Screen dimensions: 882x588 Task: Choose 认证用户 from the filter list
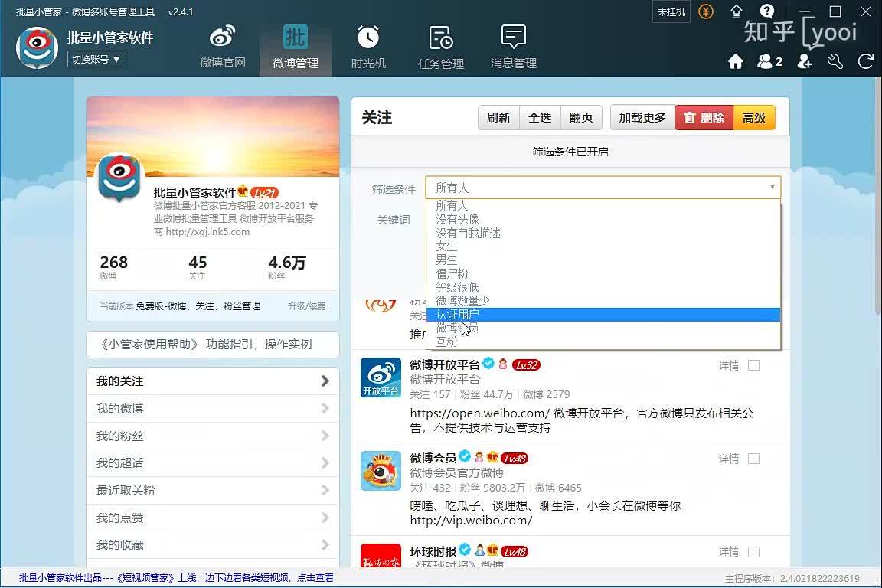[458, 315]
